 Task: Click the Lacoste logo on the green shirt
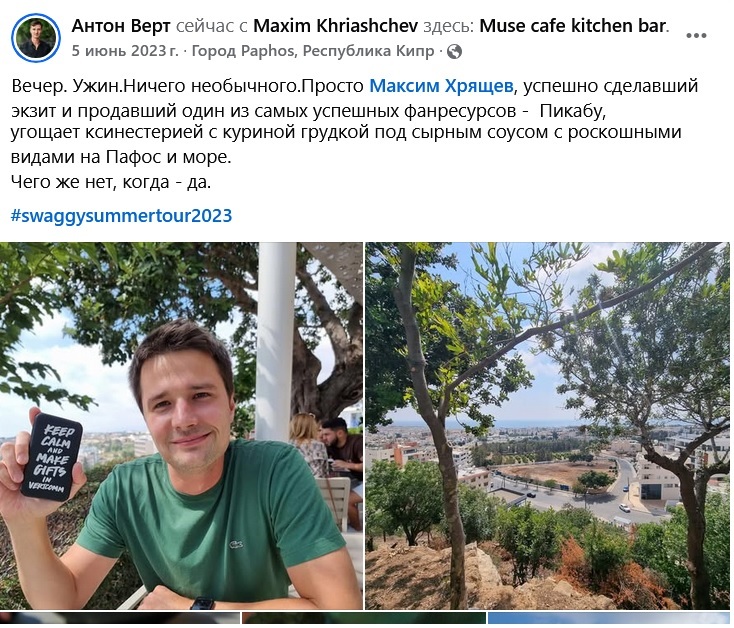tap(236, 544)
